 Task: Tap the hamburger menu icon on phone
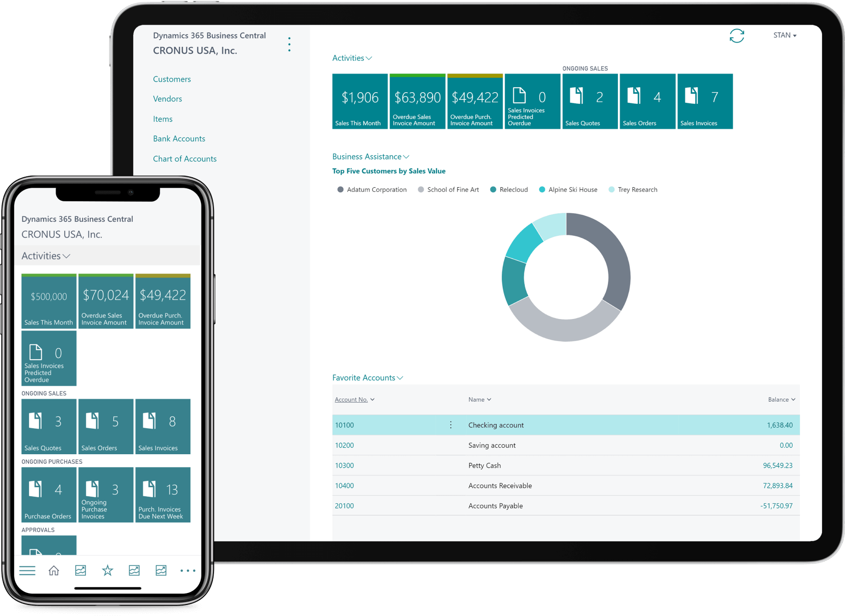27,570
